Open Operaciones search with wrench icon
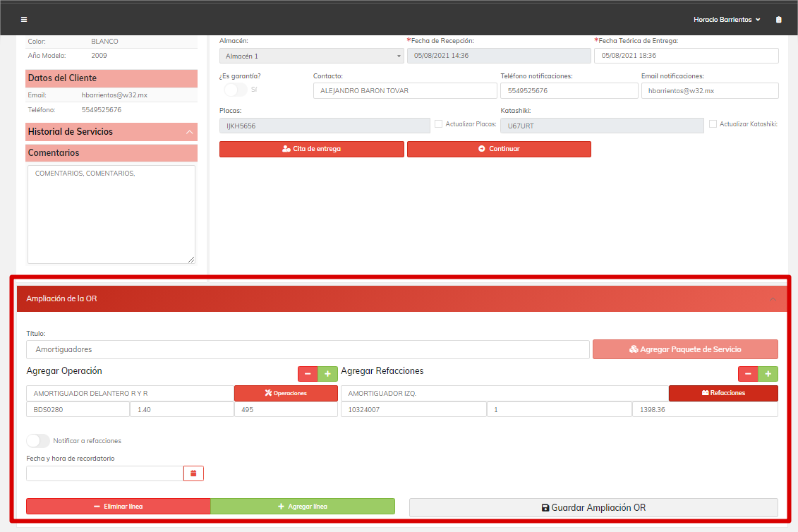 click(x=286, y=393)
